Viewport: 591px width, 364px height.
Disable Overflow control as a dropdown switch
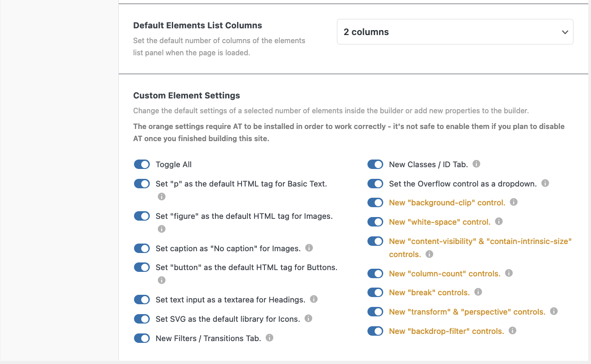click(375, 184)
